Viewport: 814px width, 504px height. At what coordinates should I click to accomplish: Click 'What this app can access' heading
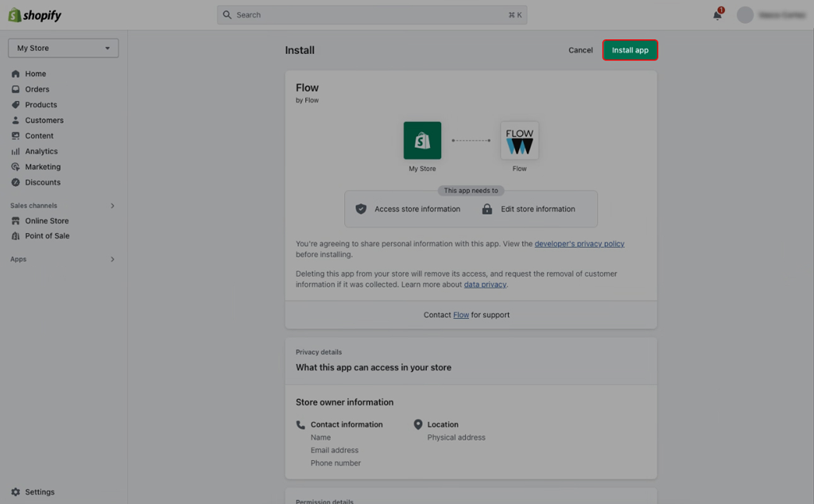[x=374, y=367]
